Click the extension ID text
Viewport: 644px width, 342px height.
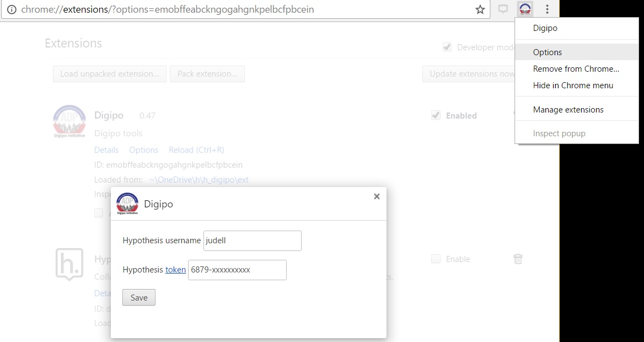(x=168, y=165)
